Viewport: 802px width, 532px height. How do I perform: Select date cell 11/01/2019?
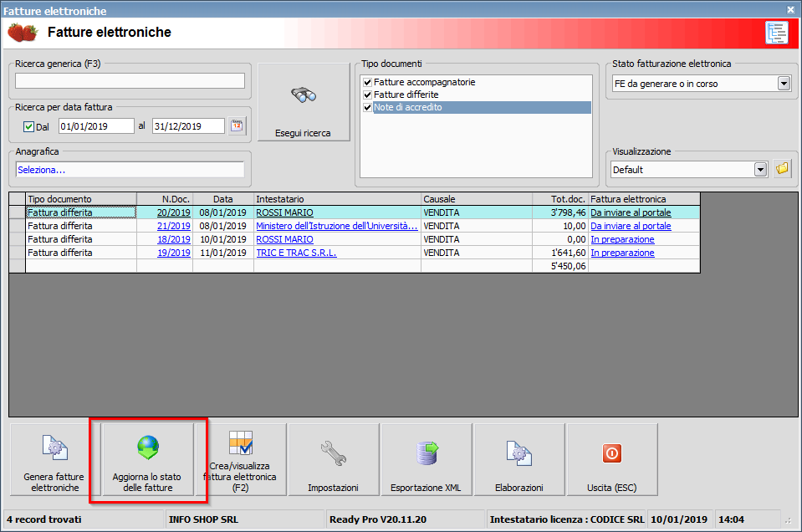(x=223, y=252)
